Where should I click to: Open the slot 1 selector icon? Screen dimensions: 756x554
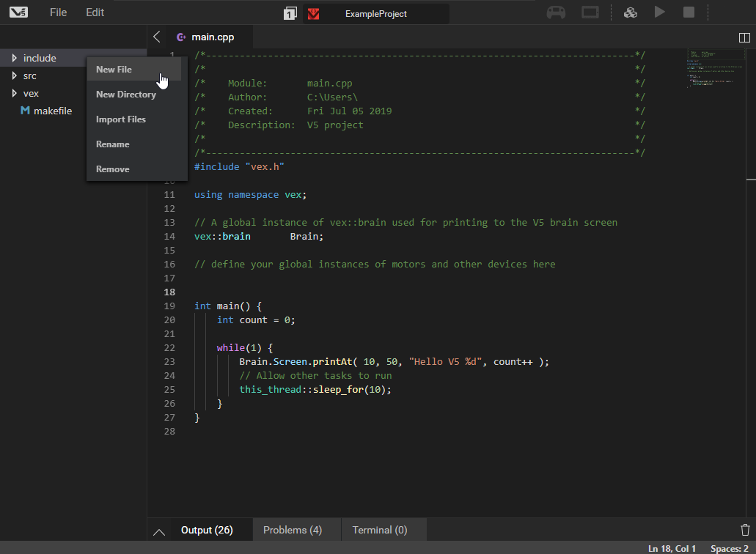[x=290, y=13]
